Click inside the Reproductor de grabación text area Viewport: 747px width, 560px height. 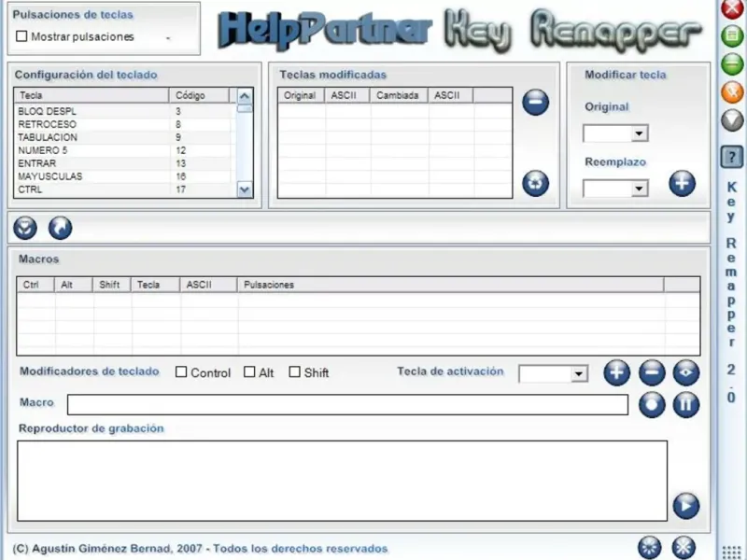tap(342, 481)
